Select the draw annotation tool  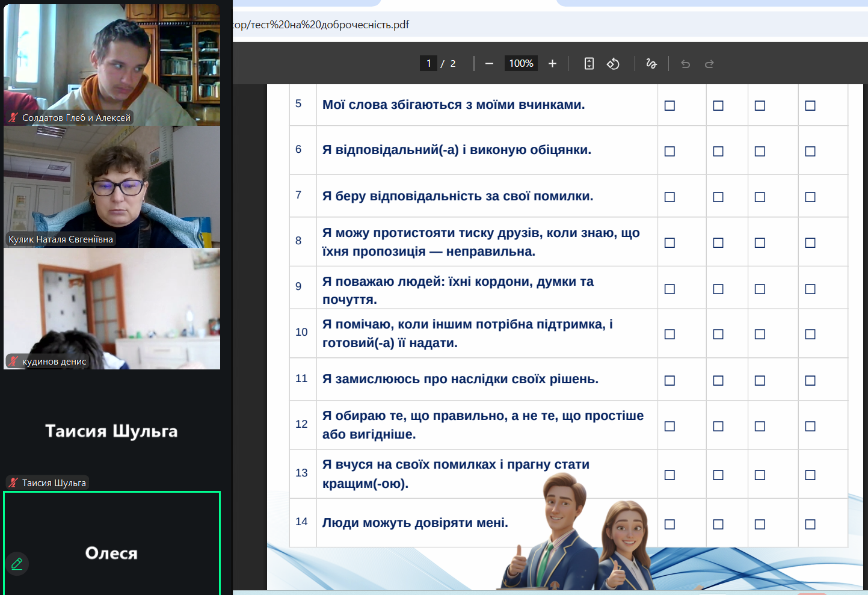pyautogui.click(x=651, y=64)
